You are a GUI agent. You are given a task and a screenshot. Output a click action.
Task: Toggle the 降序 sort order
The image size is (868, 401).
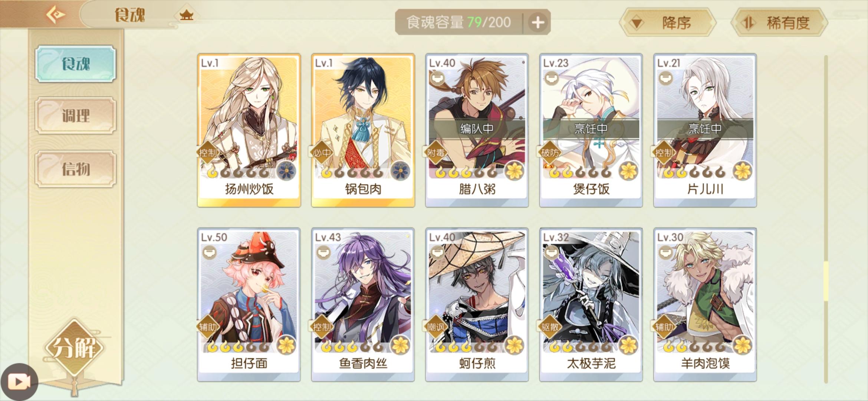click(x=667, y=23)
